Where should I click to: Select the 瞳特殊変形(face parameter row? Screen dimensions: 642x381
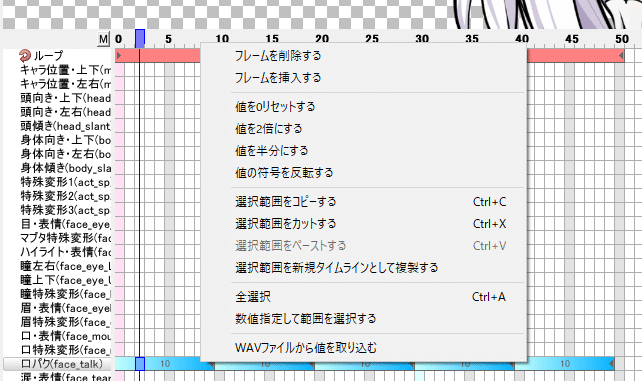pyautogui.click(x=66, y=294)
